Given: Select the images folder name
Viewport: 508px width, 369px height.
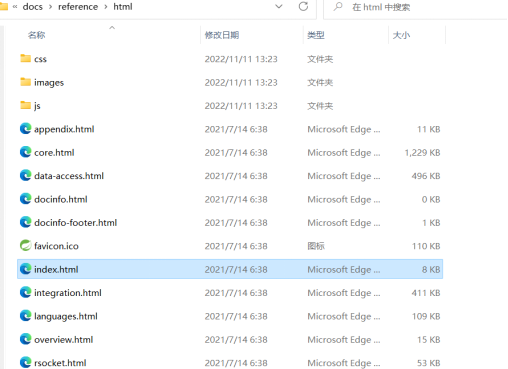Looking at the screenshot, I should pyautogui.click(x=49, y=82).
